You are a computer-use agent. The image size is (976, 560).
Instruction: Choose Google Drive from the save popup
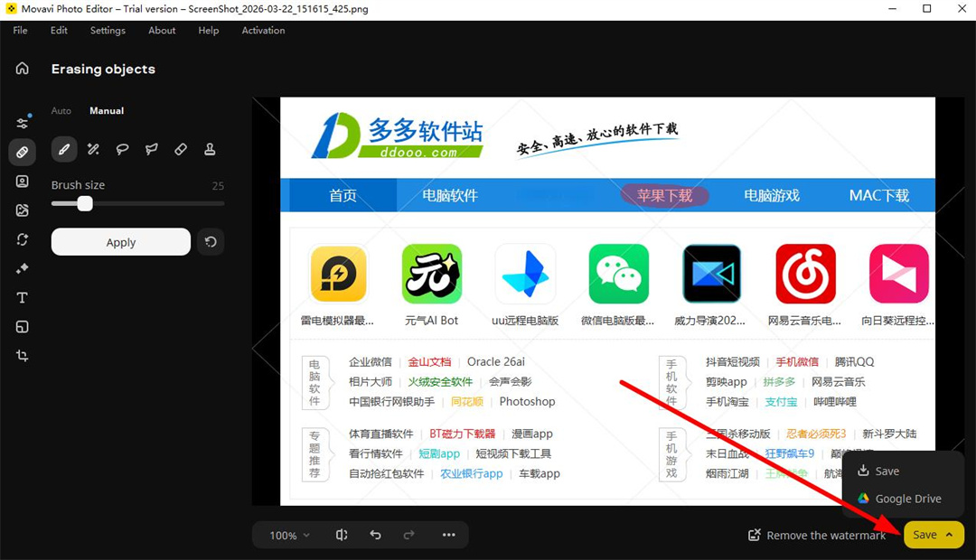(899, 499)
